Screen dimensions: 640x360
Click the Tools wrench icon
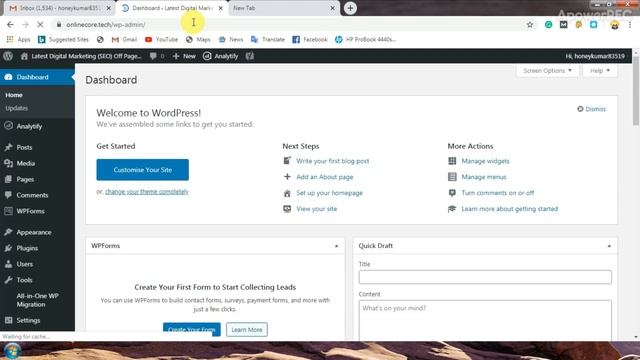8,280
